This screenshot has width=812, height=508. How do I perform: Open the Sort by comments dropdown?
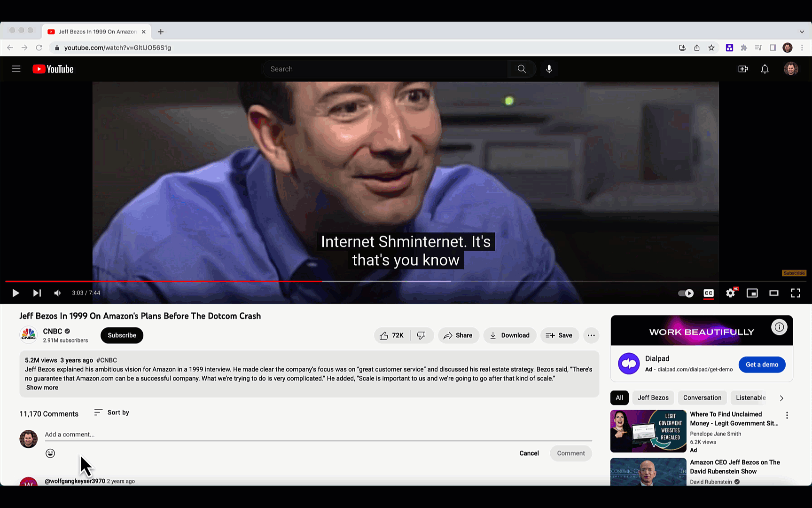pos(111,413)
